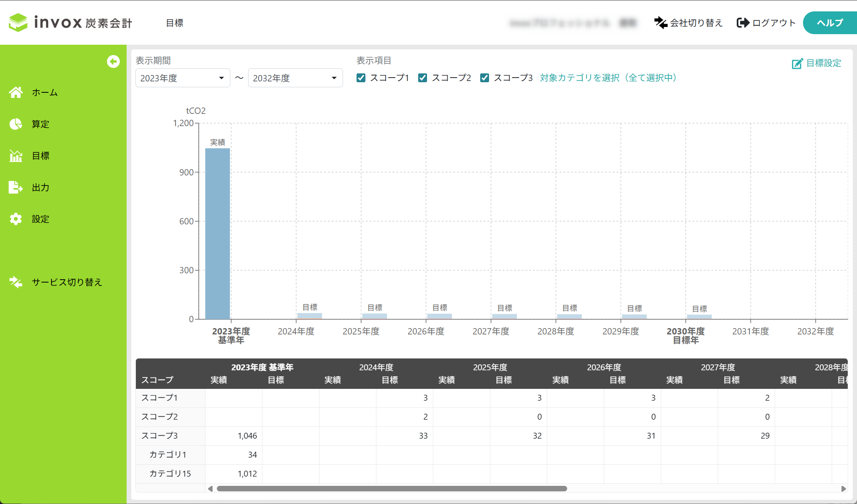Click the invox logo icon
Screen dimensions: 857x504
pyautogui.click(x=18, y=22)
